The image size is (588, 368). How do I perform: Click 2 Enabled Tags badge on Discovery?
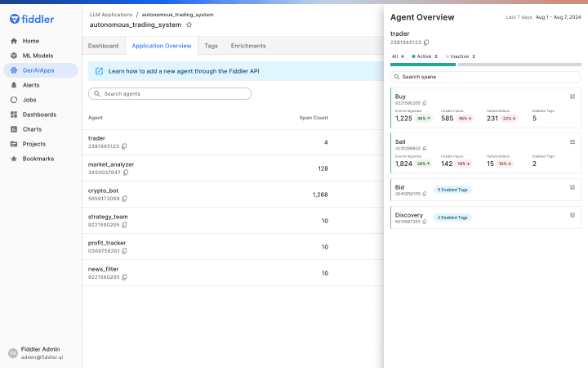452,218
